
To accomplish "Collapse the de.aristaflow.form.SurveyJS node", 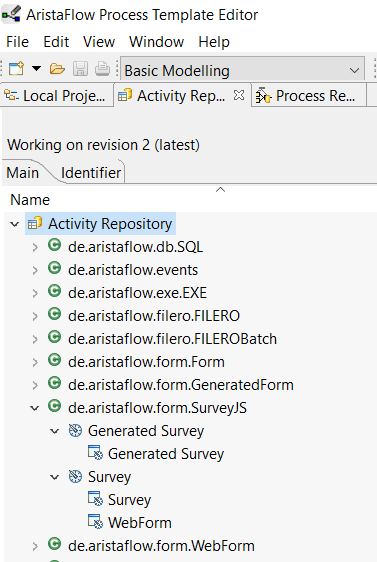I will pos(35,408).
